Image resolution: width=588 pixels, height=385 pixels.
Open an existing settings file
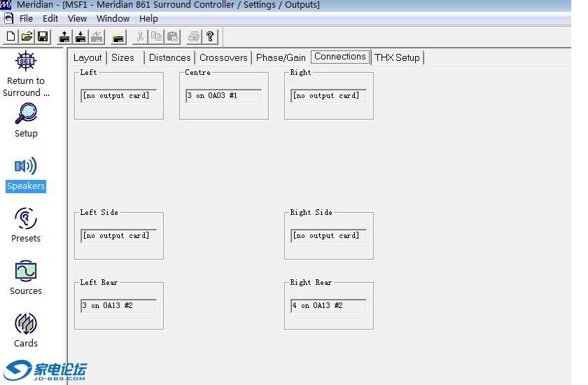point(27,36)
